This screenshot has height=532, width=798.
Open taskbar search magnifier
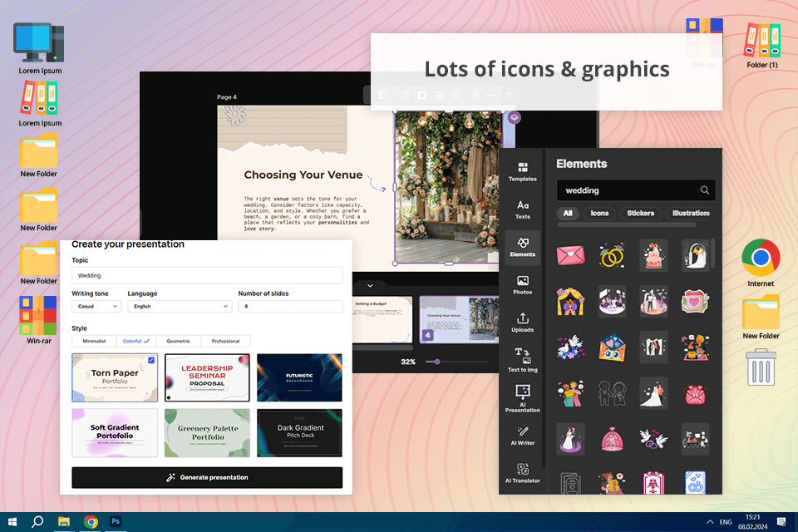point(37,521)
